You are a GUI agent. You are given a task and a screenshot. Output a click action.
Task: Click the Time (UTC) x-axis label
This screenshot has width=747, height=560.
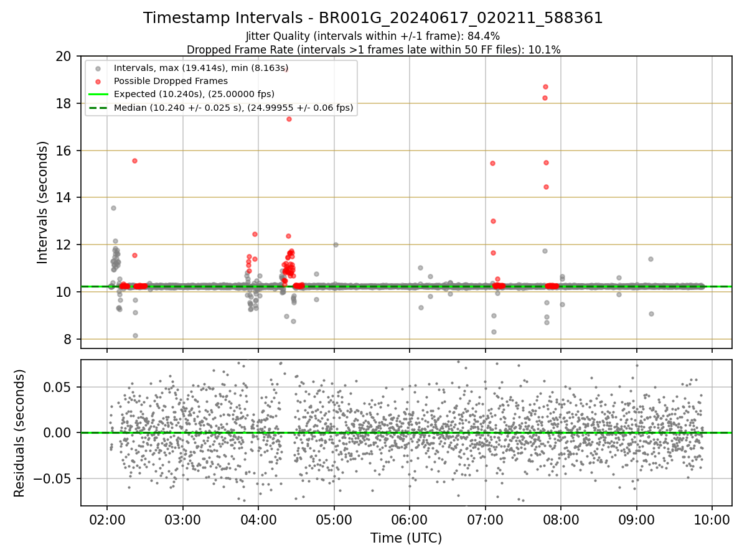pyautogui.click(x=406, y=538)
